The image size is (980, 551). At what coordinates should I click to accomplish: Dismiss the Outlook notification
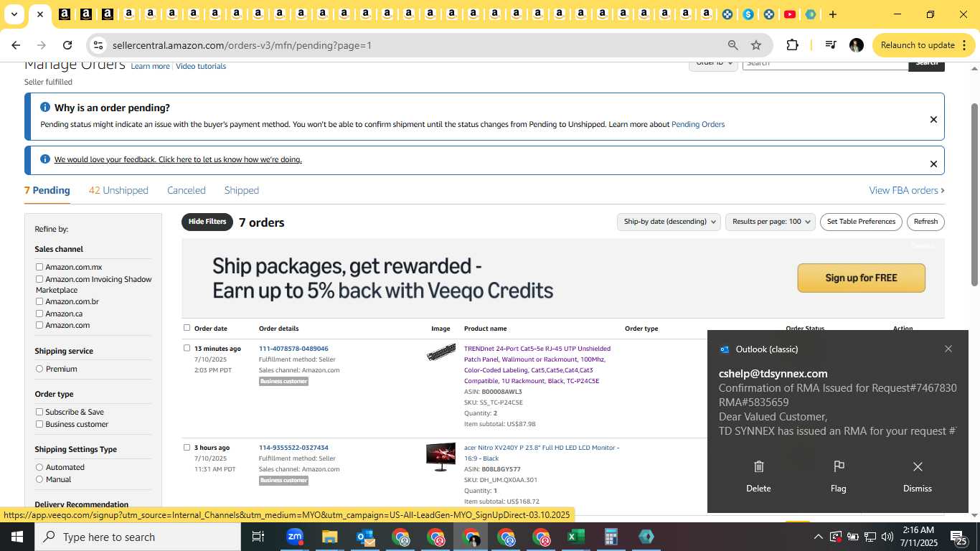[x=918, y=476]
